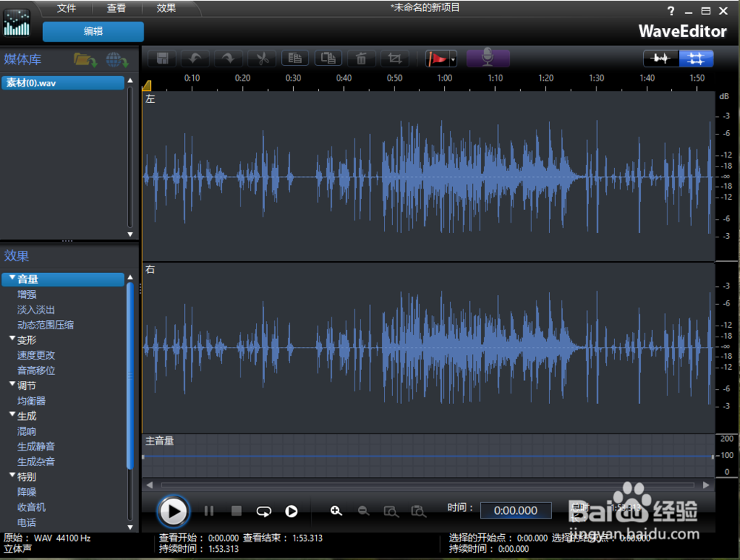Choose the 降噪 effect
The image size is (740, 560).
coord(27,492)
